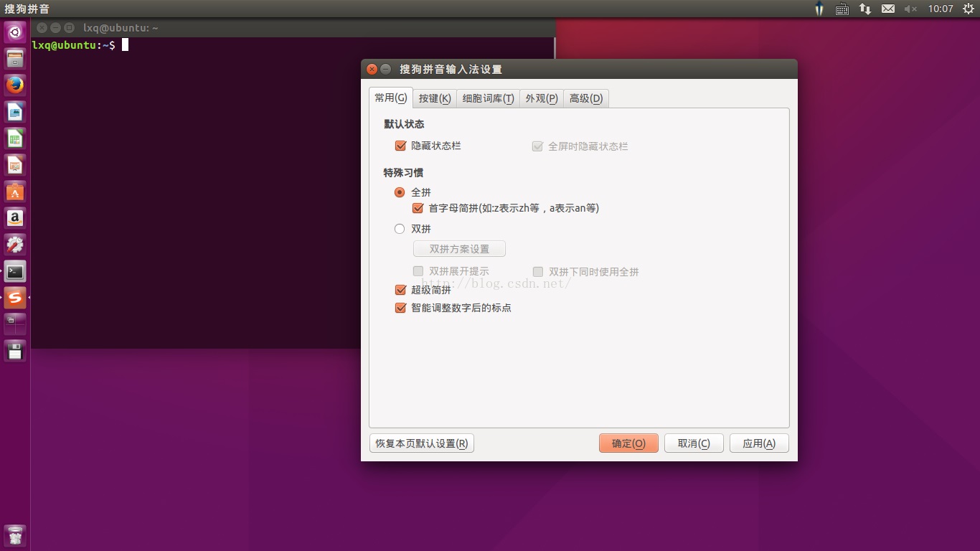This screenshot has width=980, height=551.
Task: Switch to the 常用(G) tab
Action: (391, 98)
